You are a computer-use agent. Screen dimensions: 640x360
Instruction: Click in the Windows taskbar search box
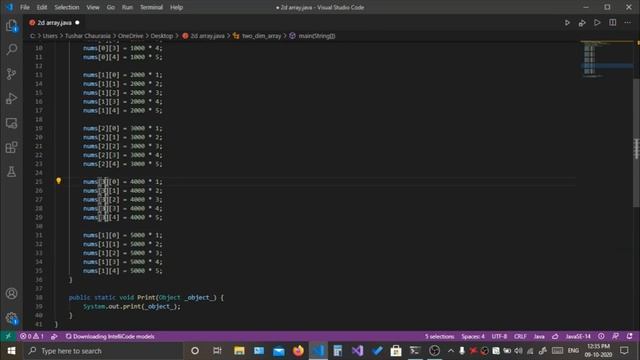103,351
